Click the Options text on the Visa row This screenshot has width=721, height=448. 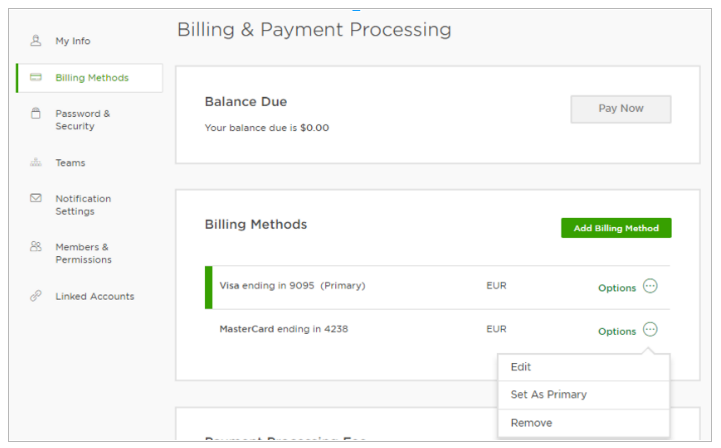tap(616, 288)
